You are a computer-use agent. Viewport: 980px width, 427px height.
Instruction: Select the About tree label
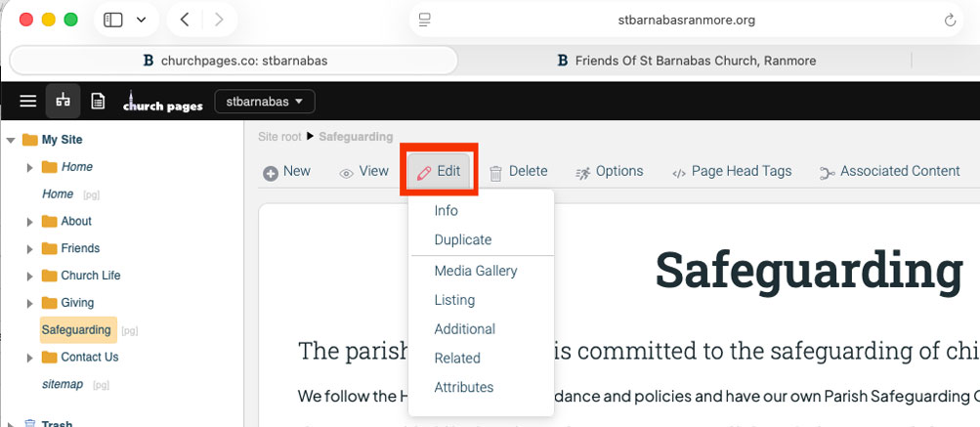click(76, 221)
